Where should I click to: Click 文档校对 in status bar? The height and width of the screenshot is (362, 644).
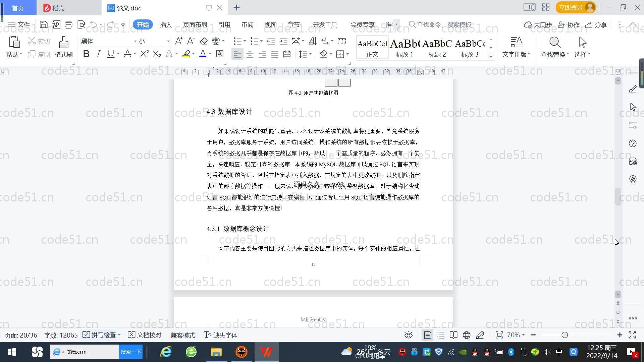coord(145,335)
